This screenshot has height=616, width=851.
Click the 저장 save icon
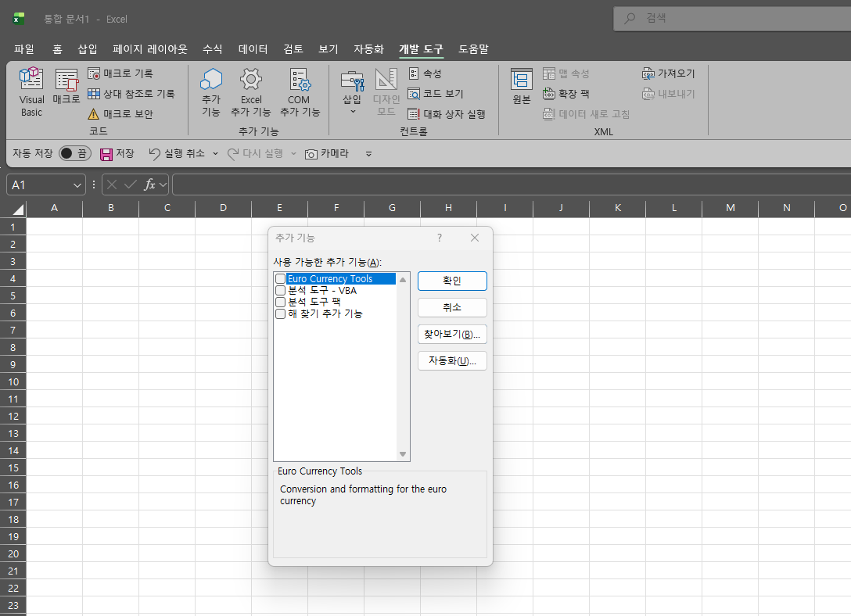coord(106,154)
